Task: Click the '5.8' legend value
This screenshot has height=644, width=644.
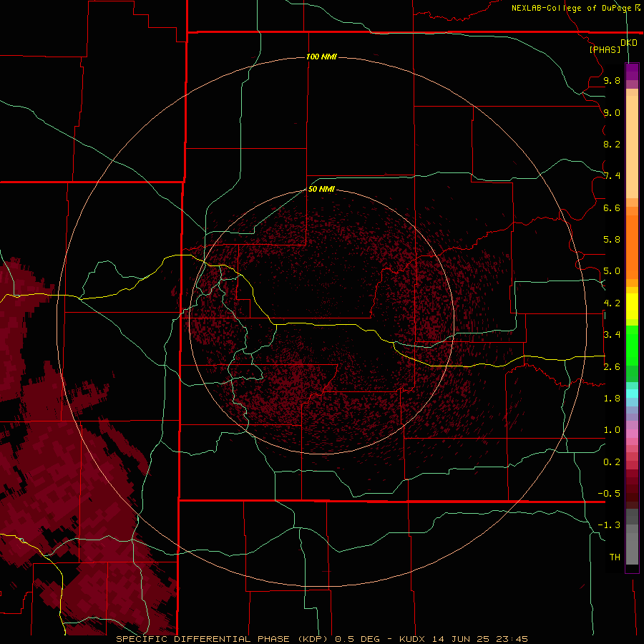Action: (x=612, y=239)
